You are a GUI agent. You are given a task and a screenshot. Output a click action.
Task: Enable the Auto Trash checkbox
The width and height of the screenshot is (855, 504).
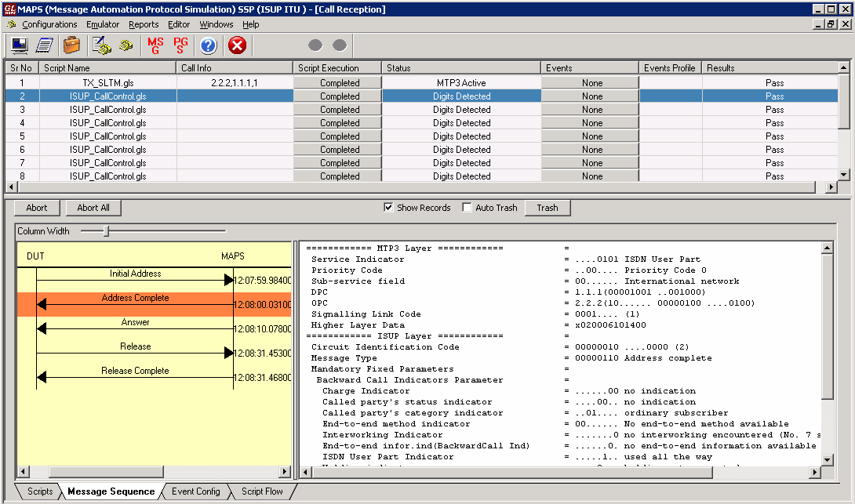tap(467, 207)
